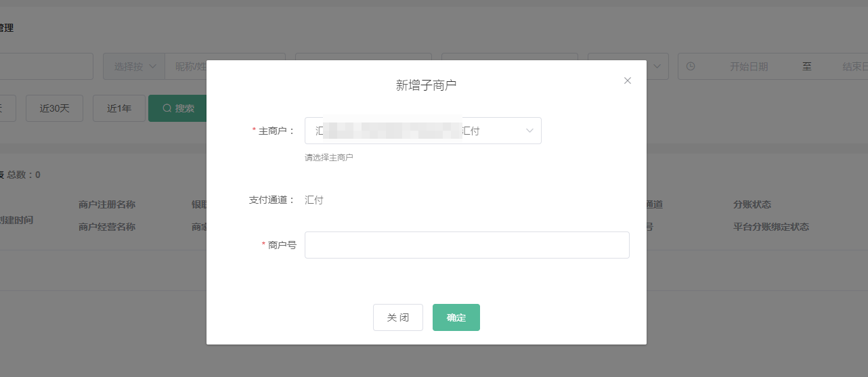Click the 平台分账绑定状态 column header
Image resolution: width=868 pixels, height=377 pixels.
tap(771, 227)
